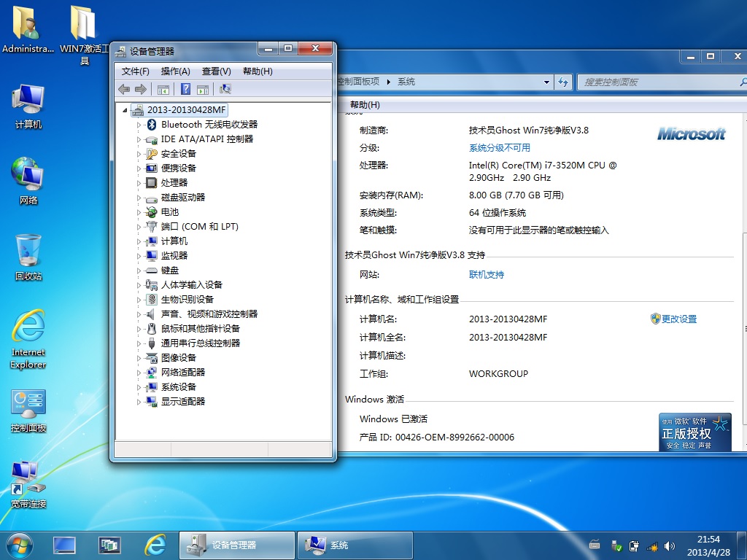Select the 图像设备 camera icon

click(152, 357)
